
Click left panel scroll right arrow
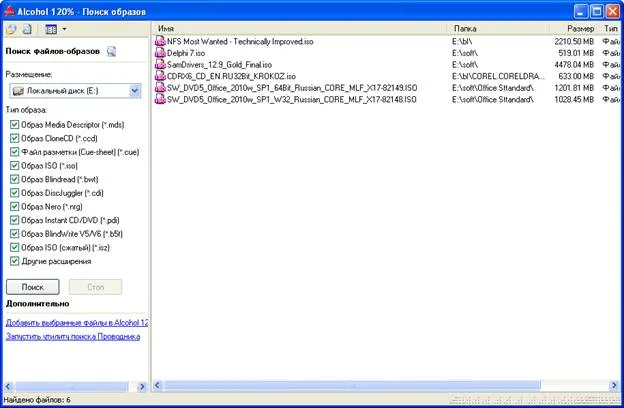click(142, 387)
